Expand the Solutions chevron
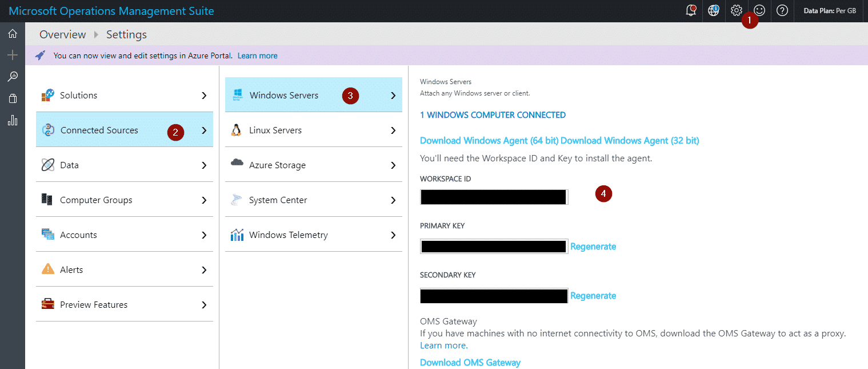This screenshot has width=868, height=369. tap(204, 96)
